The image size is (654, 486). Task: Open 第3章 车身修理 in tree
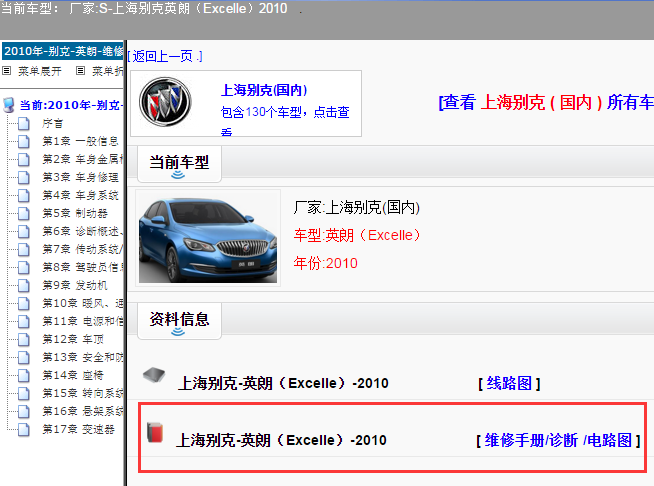pyautogui.click(x=80, y=177)
